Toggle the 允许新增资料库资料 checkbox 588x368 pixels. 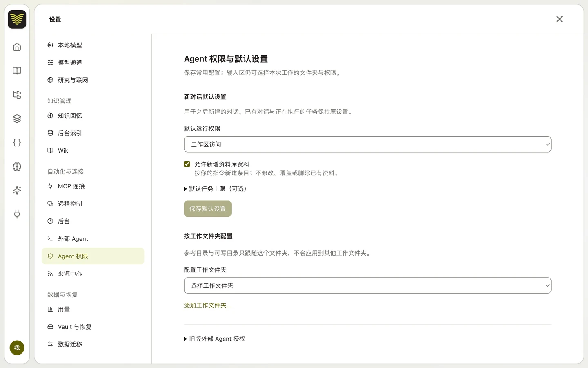pos(187,164)
